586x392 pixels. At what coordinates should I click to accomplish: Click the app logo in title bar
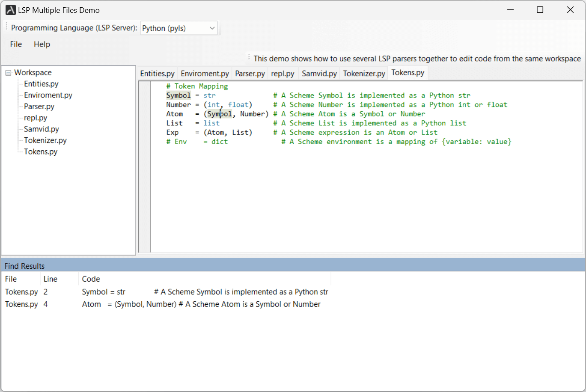coord(10,10)
